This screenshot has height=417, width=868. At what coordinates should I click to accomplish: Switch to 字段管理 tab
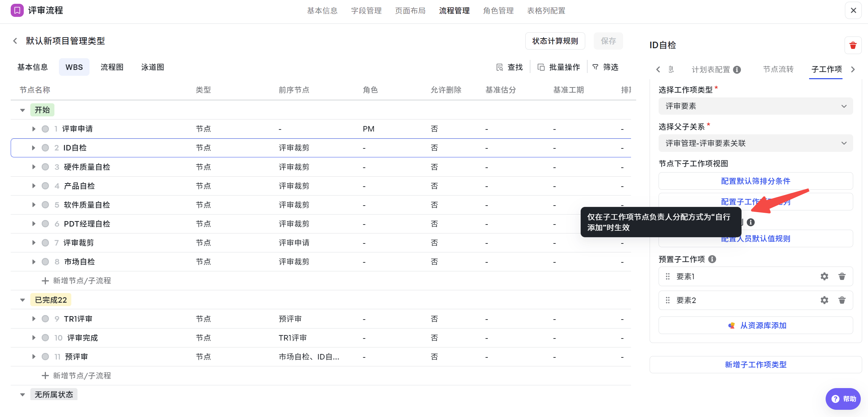[366, 11]
